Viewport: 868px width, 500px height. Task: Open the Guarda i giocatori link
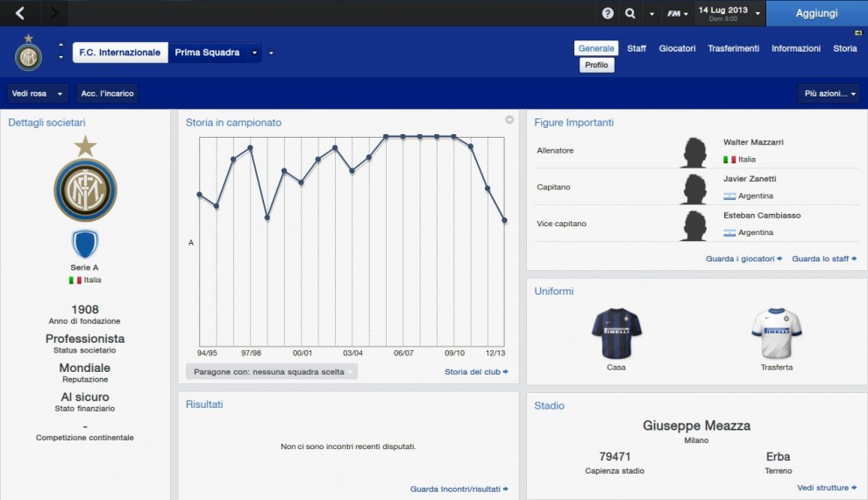click(x=743, y=259)
